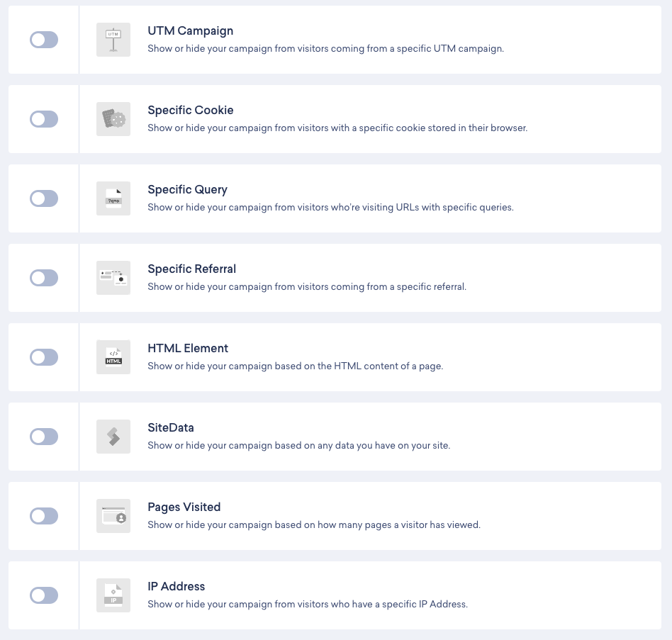Open the Specific Referral settings heading
This screenshot has width=672, height=640.
click(191, 269)
